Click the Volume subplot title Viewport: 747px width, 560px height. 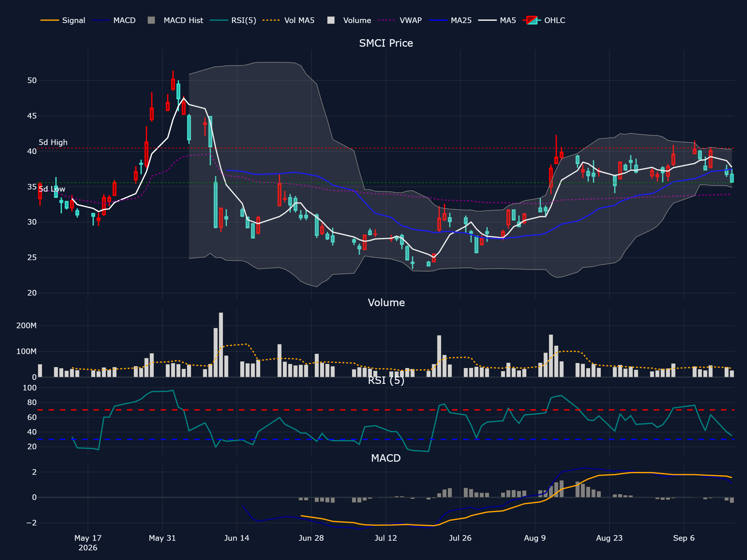pos(386,302)
